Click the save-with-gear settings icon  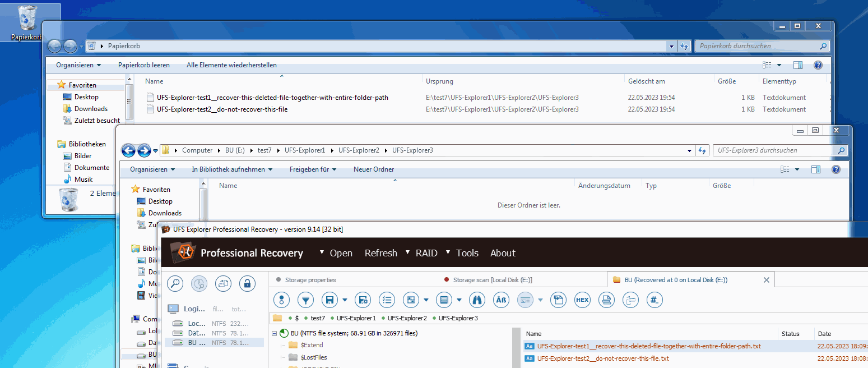363,300
